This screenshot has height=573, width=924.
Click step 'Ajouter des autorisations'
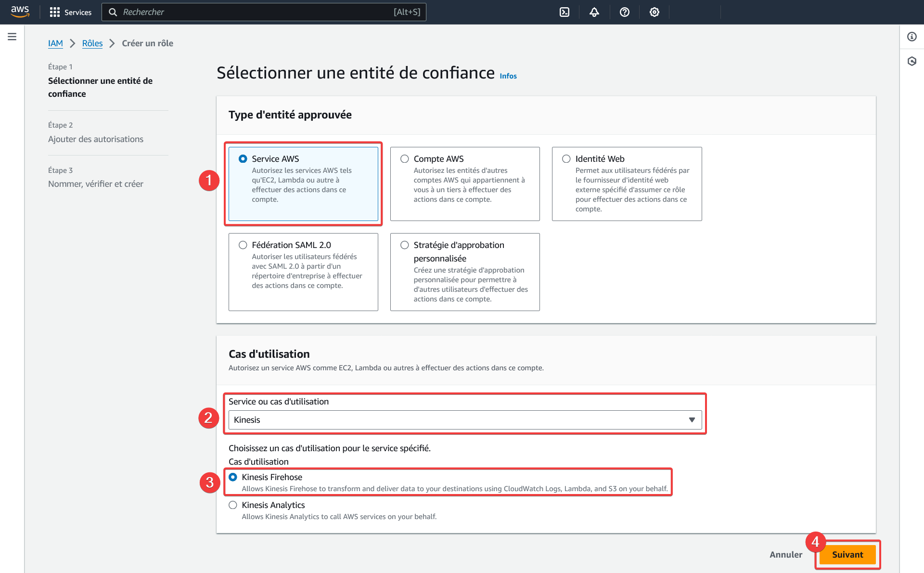click(96, 139)
